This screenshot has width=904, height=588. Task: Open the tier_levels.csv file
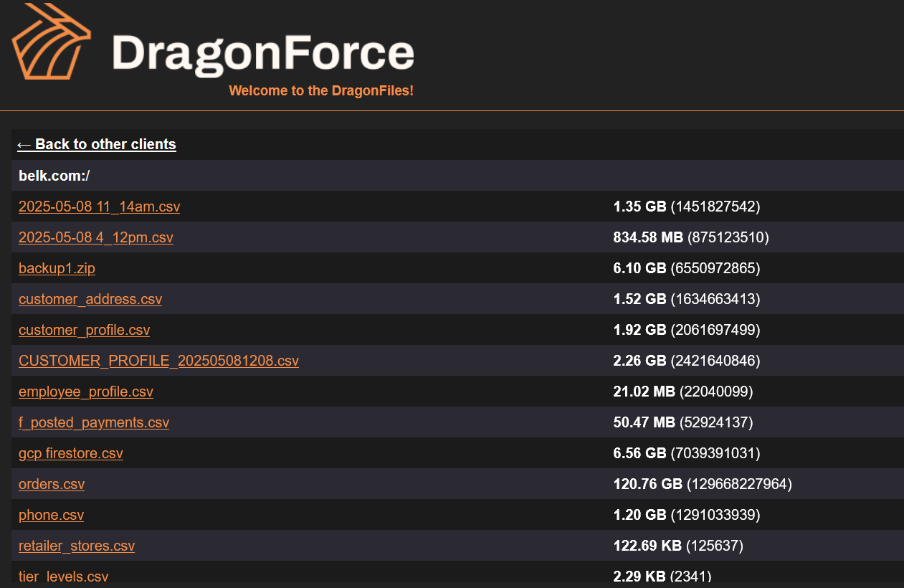[63, 577]
